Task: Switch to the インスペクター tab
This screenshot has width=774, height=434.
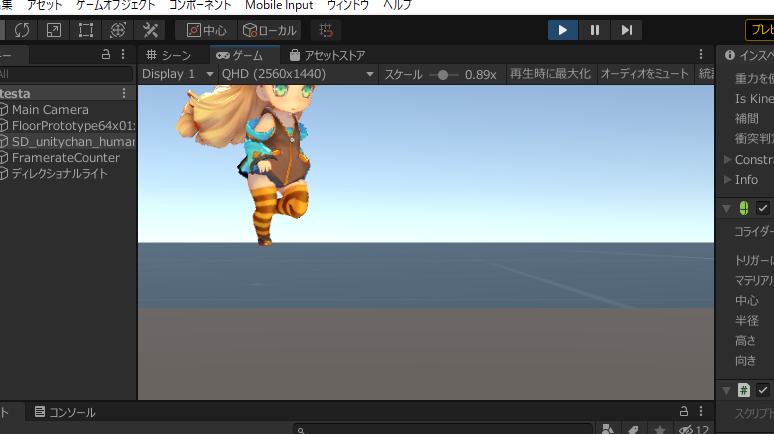Action: (748, 55)
